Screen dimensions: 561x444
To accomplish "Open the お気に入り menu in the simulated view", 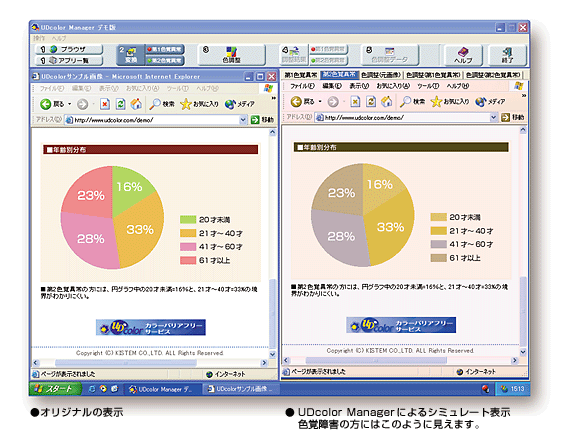I will (x=393, y=86).
